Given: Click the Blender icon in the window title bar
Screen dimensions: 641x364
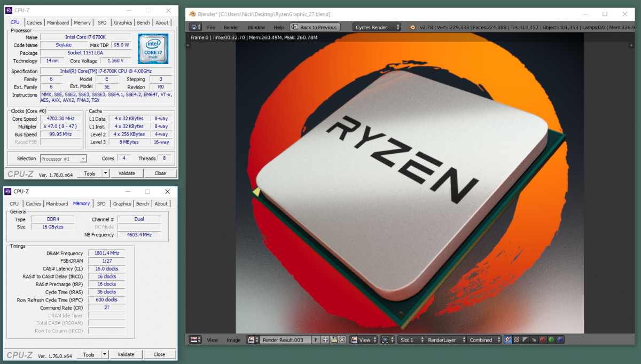Looking at the screenshot, I should [x=193, y=14].
